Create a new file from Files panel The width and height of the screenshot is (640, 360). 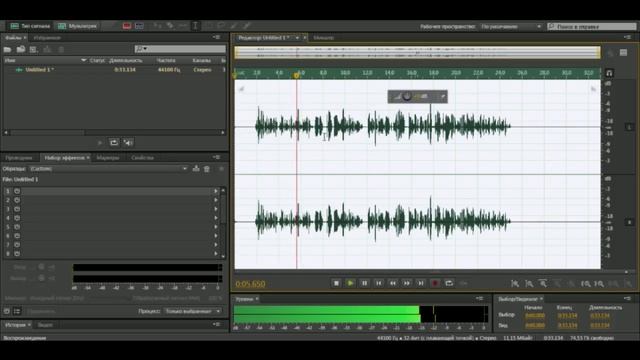point(34,49)
